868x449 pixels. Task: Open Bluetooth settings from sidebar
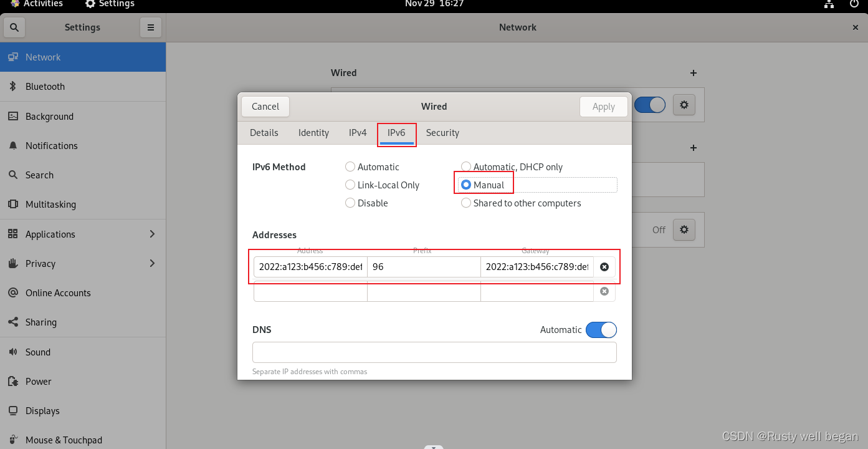click(x=83, y=87)
